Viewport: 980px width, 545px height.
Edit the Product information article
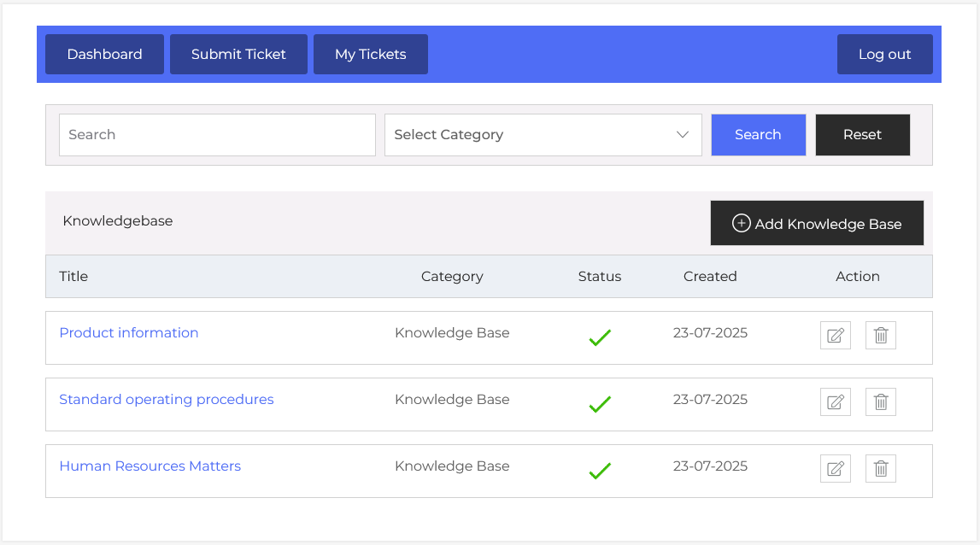coord(835,336)
